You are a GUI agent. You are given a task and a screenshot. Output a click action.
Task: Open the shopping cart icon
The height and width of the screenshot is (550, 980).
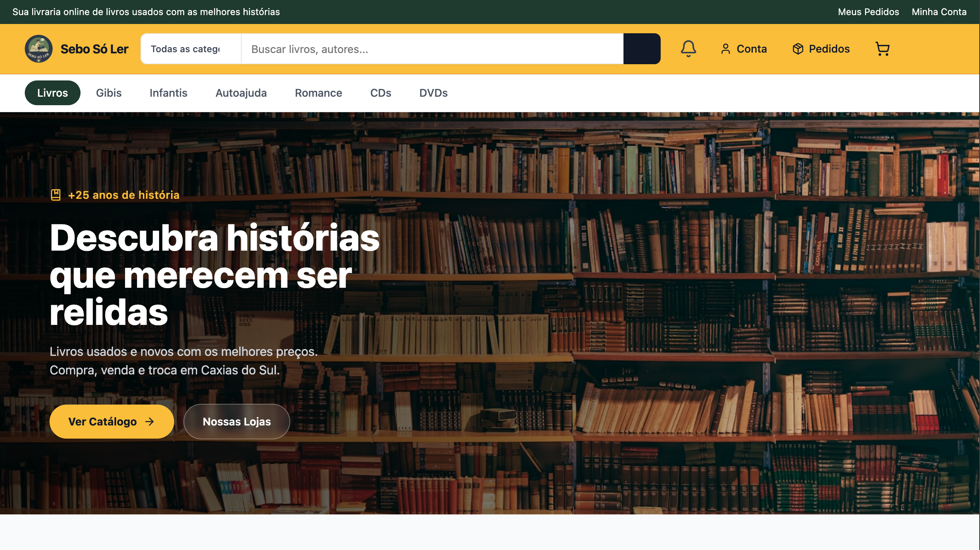point(882,49)
